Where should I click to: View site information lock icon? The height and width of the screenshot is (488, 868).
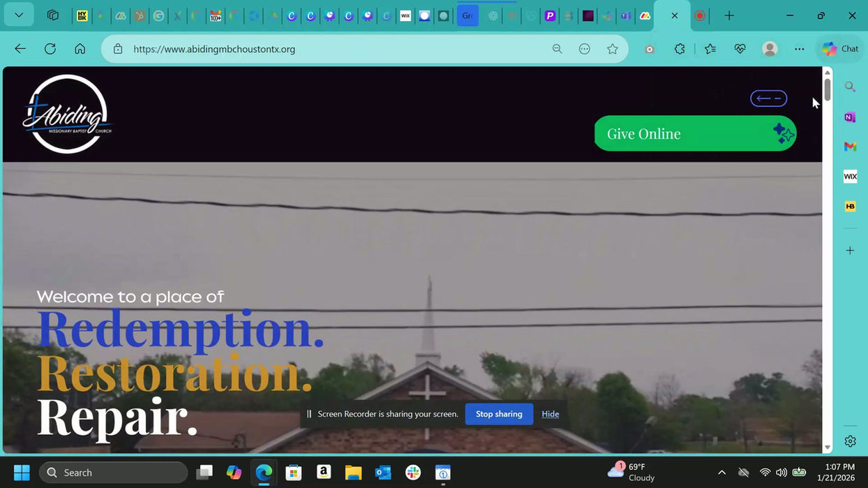(118, 49)
